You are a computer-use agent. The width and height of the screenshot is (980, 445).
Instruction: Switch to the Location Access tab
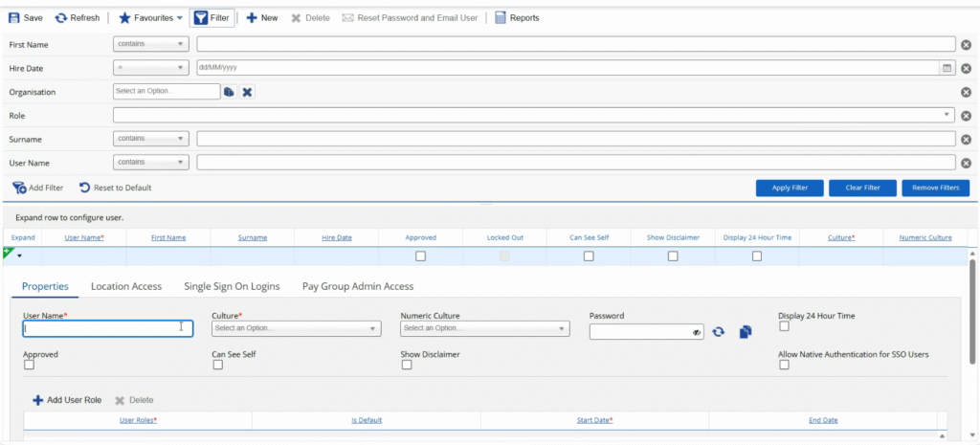[x=125, y=285]
